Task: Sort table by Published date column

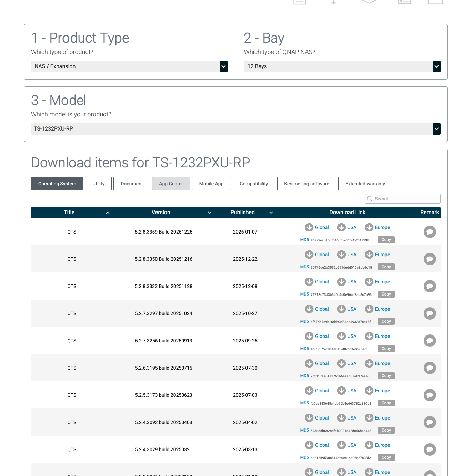Action: [271, 213]
